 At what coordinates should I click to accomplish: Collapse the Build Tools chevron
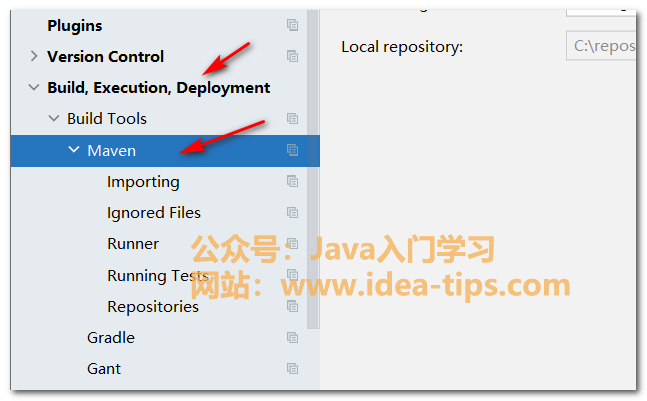click(54, 119)
